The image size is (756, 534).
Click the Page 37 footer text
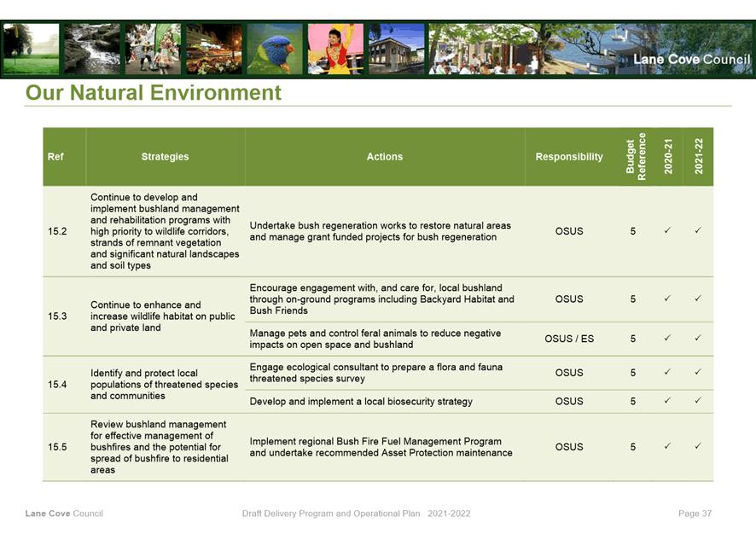(x=695, y=514)
